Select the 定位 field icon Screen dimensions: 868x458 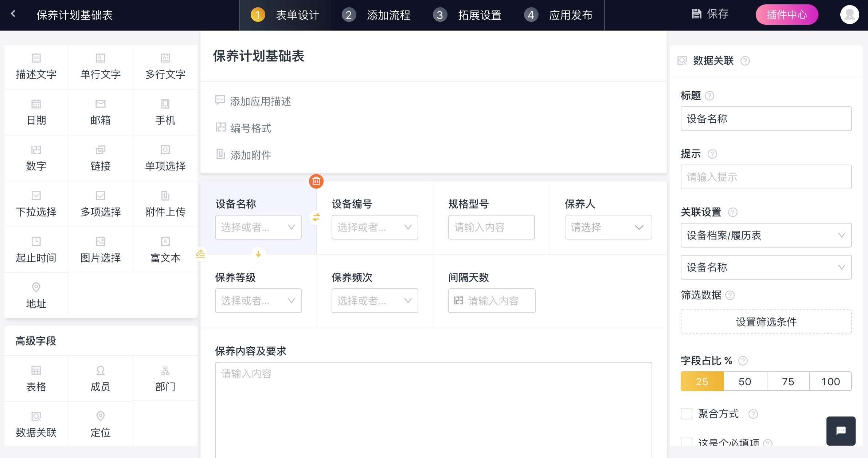[100, 416]
